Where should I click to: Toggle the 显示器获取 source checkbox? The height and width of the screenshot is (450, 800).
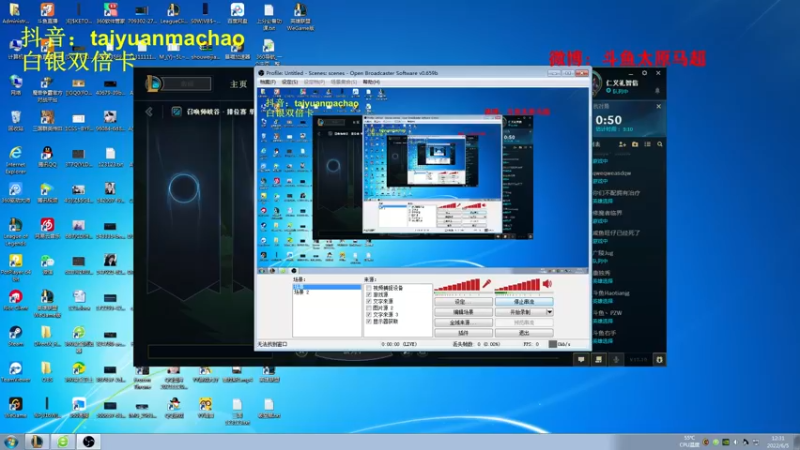pos(369,321)
